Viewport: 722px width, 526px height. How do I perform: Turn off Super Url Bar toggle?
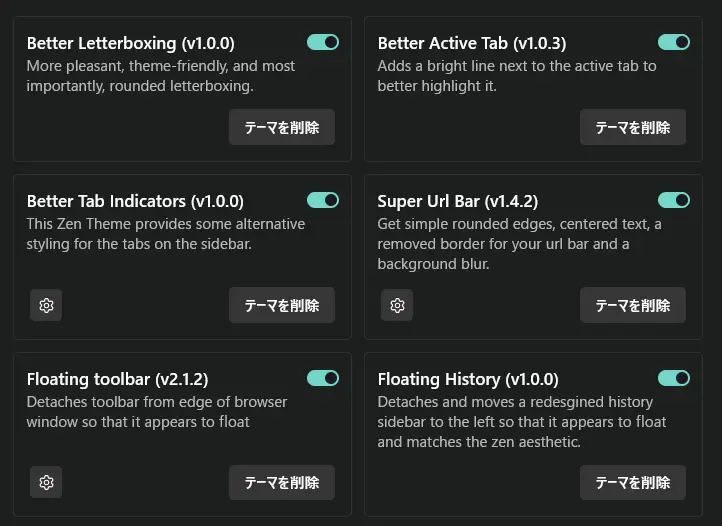674,200
